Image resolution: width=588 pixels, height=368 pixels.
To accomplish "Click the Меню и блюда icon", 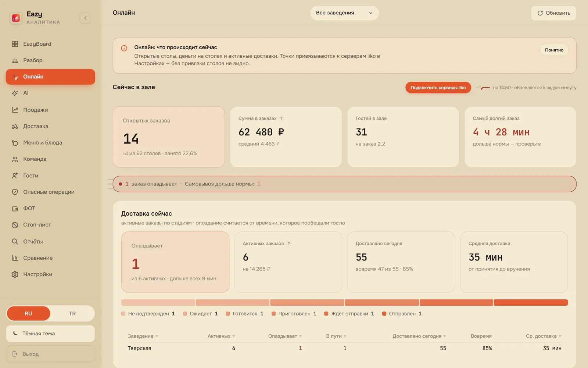I will pyautogui.click(x=15, y=143).
